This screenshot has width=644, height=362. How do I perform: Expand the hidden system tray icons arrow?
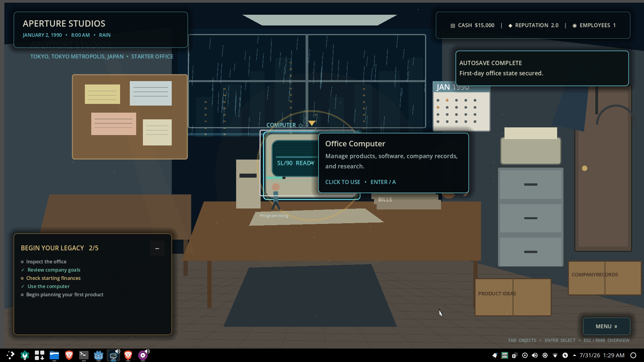point(575,355)
